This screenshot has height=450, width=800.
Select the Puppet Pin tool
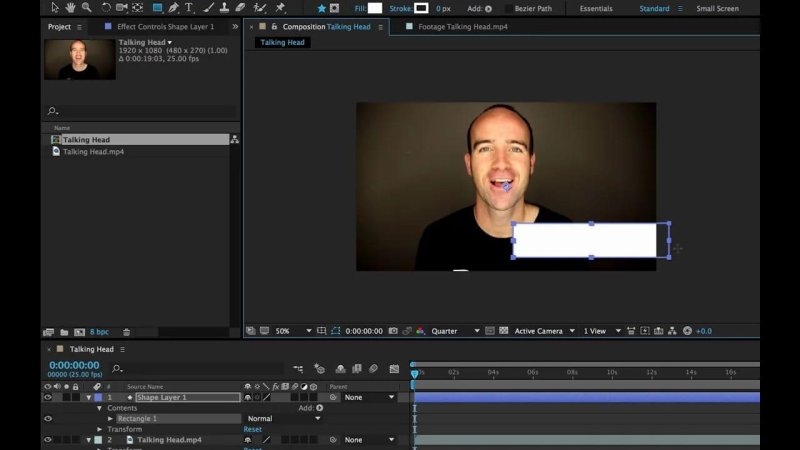point(280,8)
